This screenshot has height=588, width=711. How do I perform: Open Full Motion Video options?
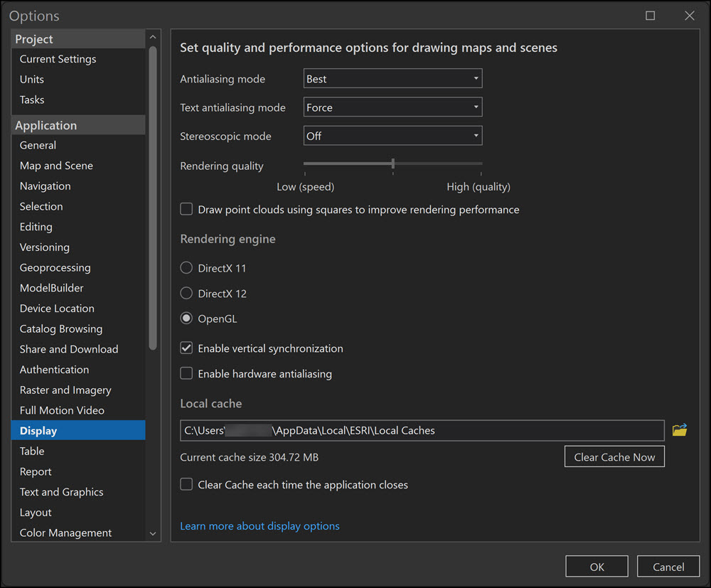pos(62,410)
